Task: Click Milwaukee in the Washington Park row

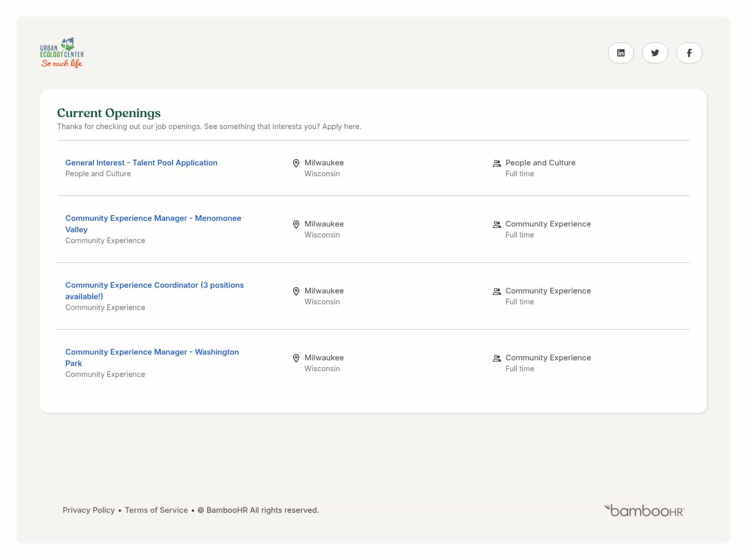Action: pos(324,358)
